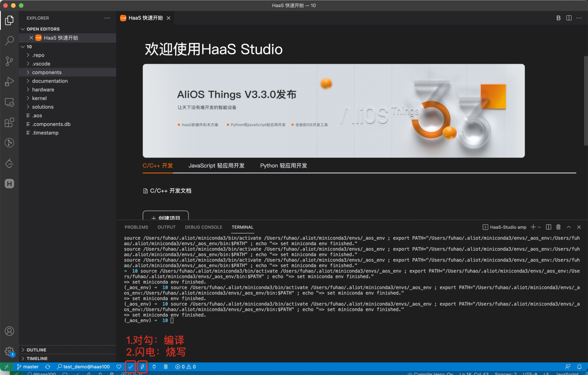Open the Source Control view
Screen dimensions: 588x375
(x=9, y=61)
